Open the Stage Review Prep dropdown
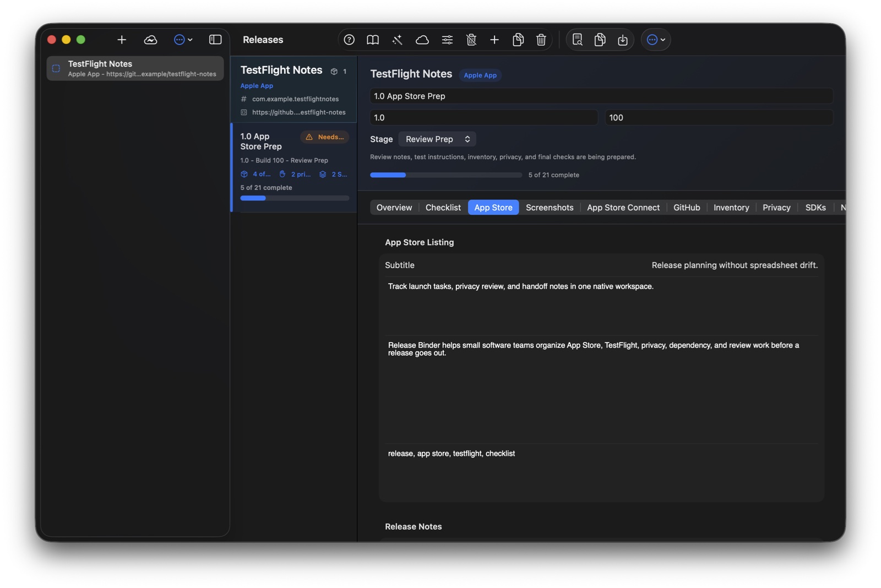This screenshot has width=881, height=588. click(437, 139)
